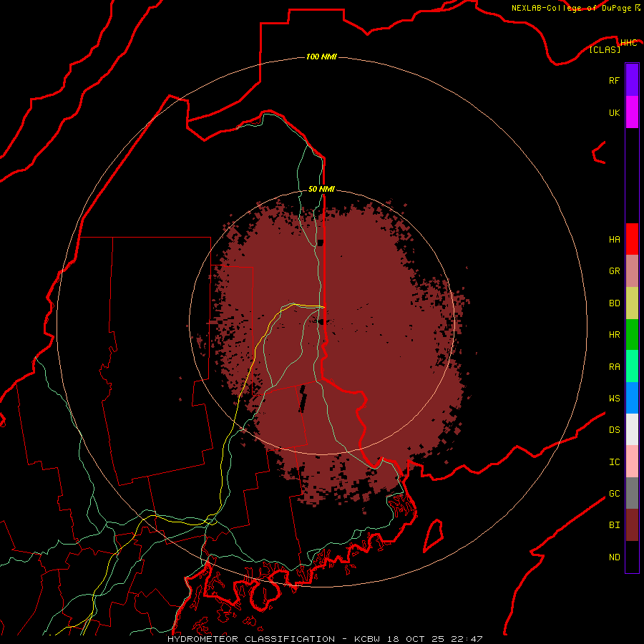Click the 'UK' legend label
Image resolution: width=644 pixels, height=644 pixels.
(614, 112)
